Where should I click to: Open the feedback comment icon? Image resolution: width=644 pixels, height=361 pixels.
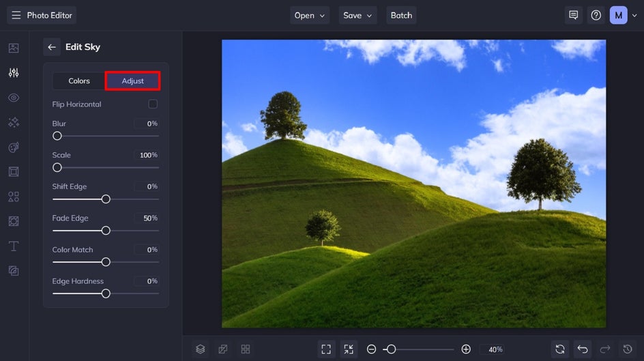pyautogui.click(x=573, y=15)
